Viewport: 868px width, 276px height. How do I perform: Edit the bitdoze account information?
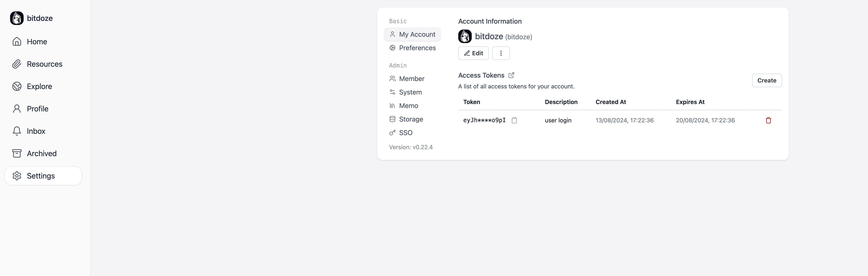coord(473,53)
